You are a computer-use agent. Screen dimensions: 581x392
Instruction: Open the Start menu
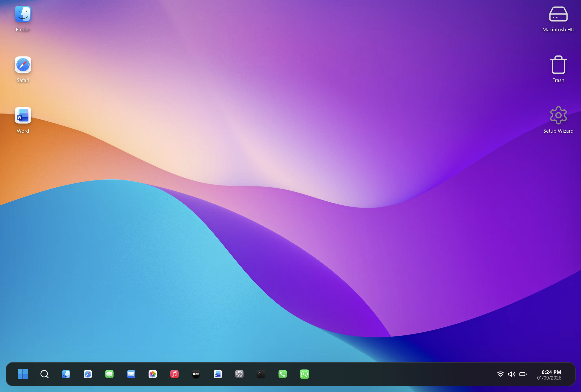(23, 374)
